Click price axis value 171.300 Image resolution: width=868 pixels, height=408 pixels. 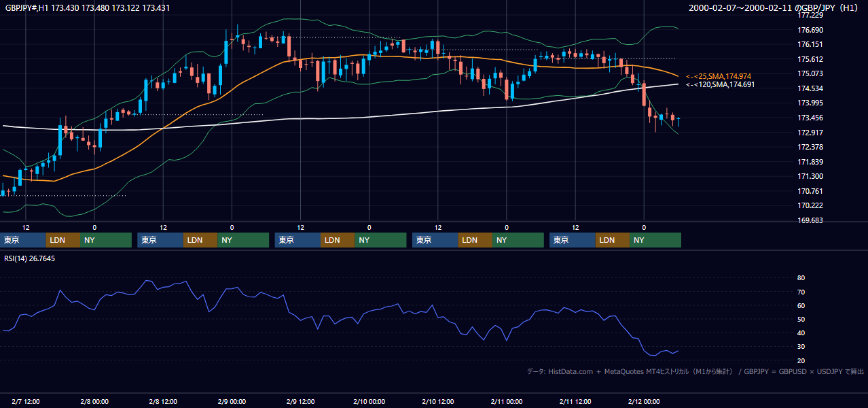point(810,177)
